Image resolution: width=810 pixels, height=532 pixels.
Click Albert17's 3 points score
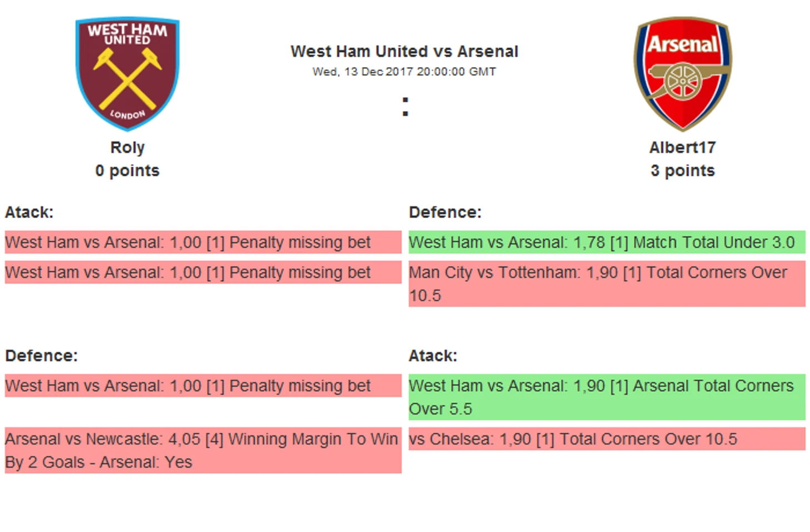click(x=682, y=171)
